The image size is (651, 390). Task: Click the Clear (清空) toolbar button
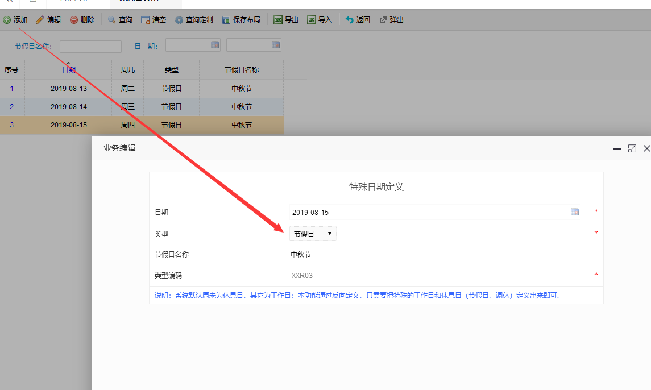pos(153,20)
